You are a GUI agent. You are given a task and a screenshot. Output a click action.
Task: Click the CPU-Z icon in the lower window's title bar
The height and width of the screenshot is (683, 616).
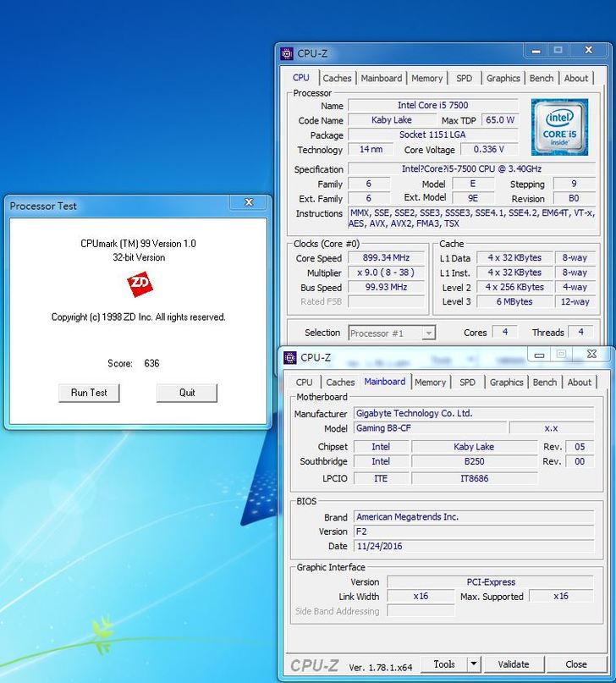pyautogui.click(x=290, y=357)
